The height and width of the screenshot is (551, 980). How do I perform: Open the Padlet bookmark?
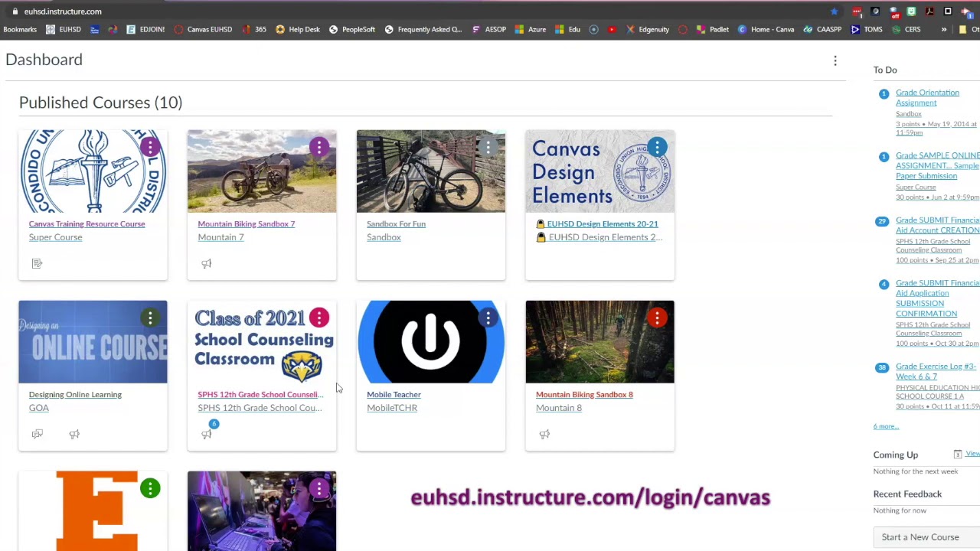[x=712, y=29]
